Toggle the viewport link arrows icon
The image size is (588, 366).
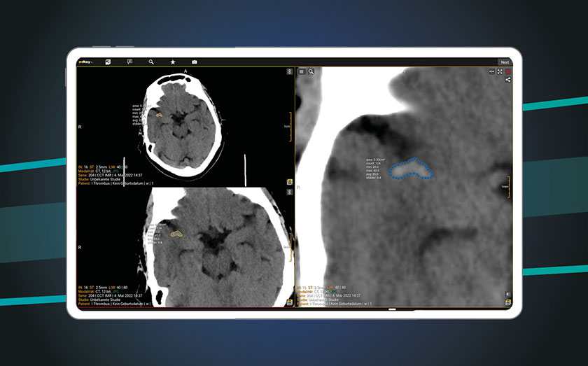click(x=491, y=71)
